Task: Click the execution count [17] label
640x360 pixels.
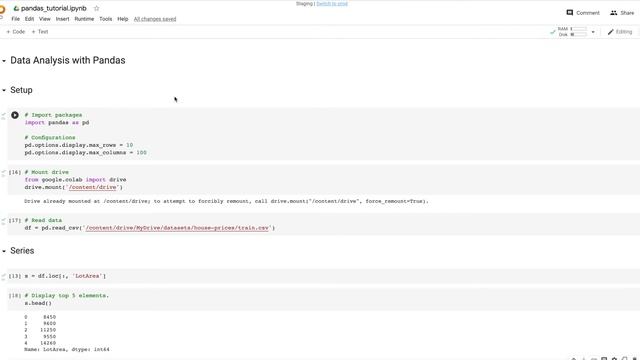Action: point(15,220)
